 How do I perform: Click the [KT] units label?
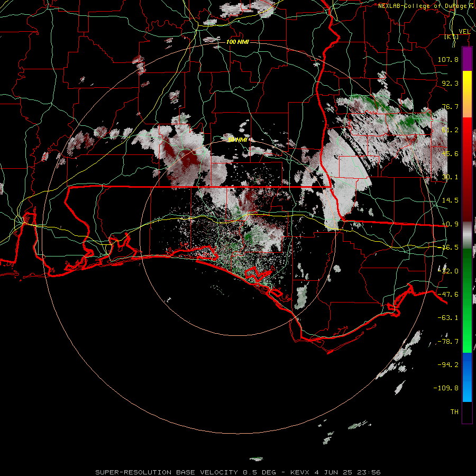pos(452,36)
